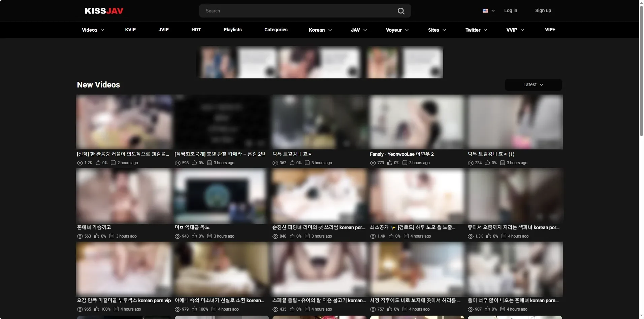
Task: Open the Playlists menu item
Action: click(x=232, y=30)
